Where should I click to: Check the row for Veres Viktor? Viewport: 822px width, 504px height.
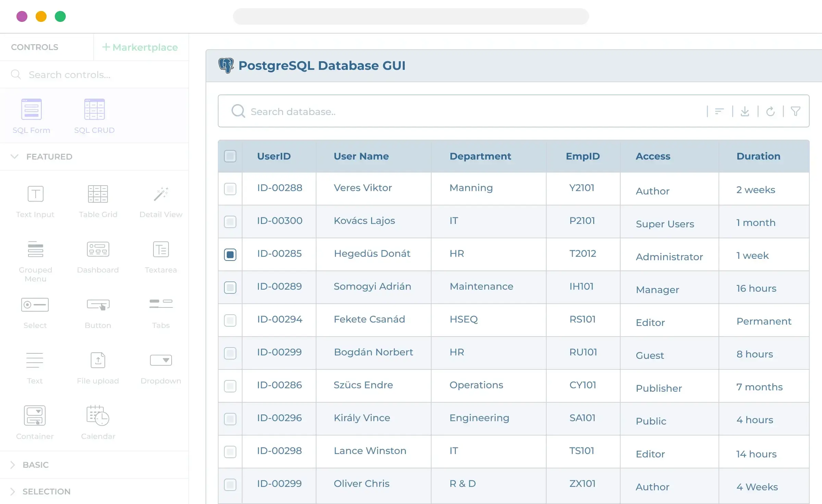(x=230, y=189)
